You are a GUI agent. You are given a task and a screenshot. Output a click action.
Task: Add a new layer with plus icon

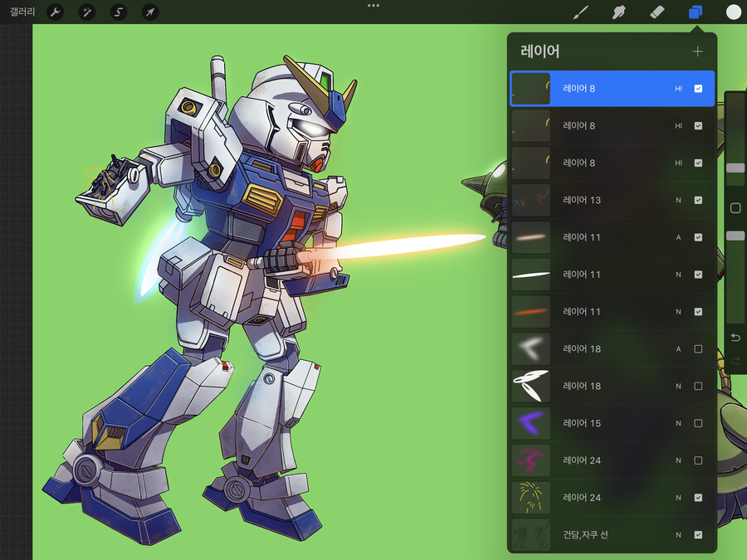[x=697, y=51]
